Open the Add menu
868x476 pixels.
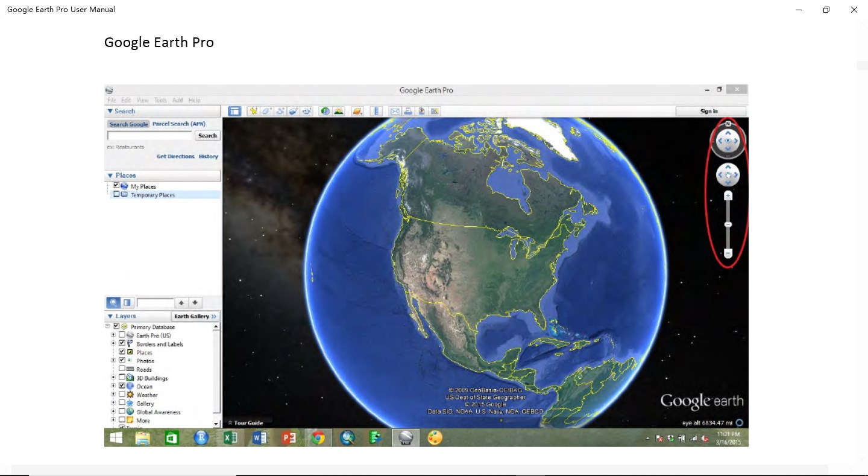click(178, 100)
